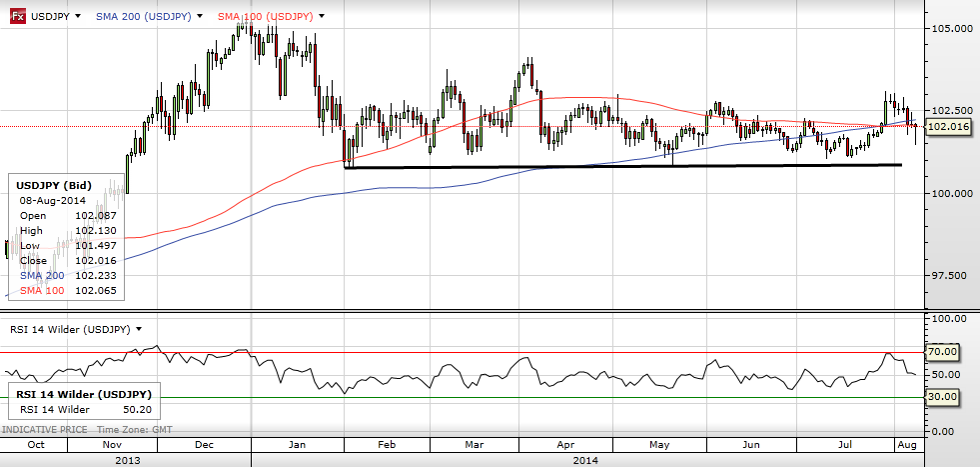The width and height of the screenshot is (980, 467).
Task: Click the Low 101.497 value
Action: pyautogui.click(x=96, y=245)
